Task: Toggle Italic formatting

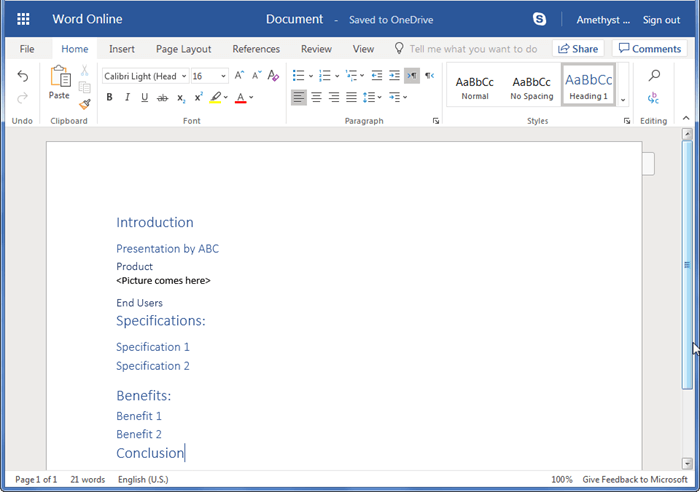Action: (127, 97)
